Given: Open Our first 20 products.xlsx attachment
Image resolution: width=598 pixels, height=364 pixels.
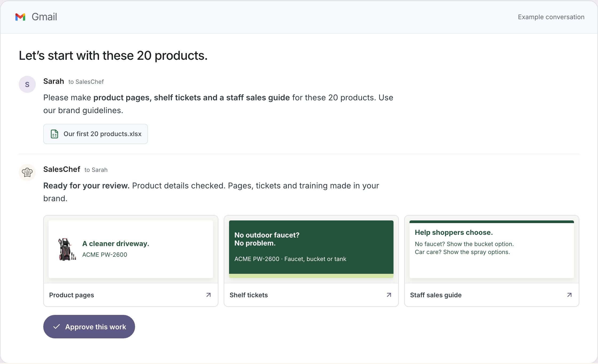Looking at the screenshot, I should [96, 134].
